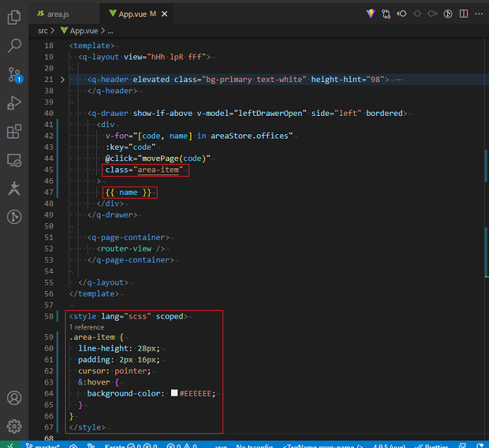Place cursor on class="area-item" attribute
The width and height of the screenshot is (489, 448).
pyautogui.click(x=144, y=170)
